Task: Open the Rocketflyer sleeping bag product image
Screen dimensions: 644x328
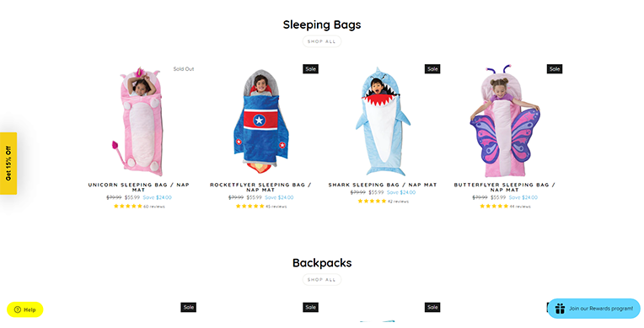Action: (260, 121)
